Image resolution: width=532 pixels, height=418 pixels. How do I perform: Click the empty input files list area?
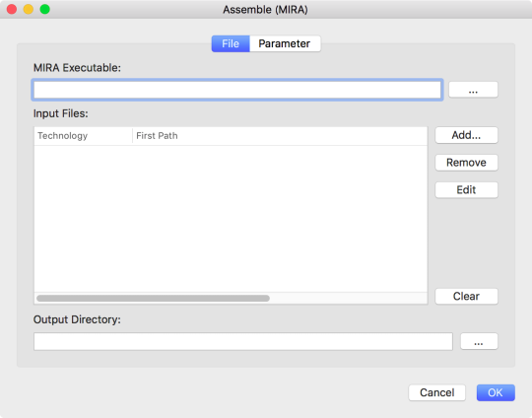[231, 219]
